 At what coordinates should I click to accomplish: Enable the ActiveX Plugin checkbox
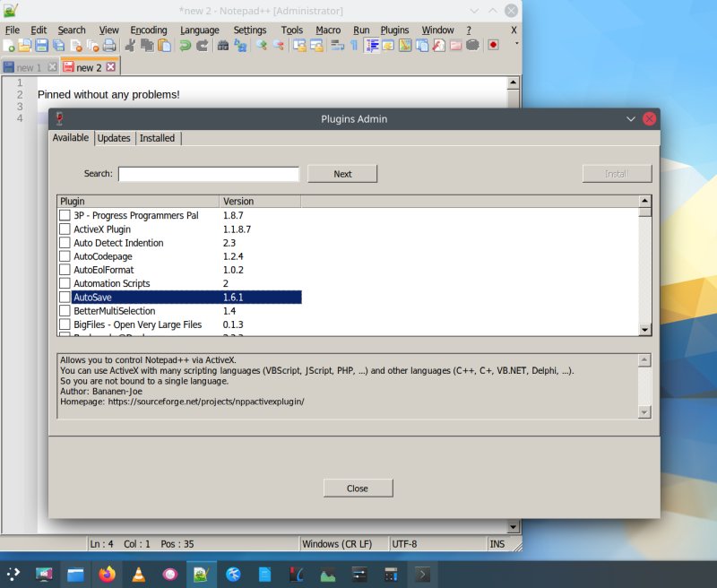tap(65, 229)
